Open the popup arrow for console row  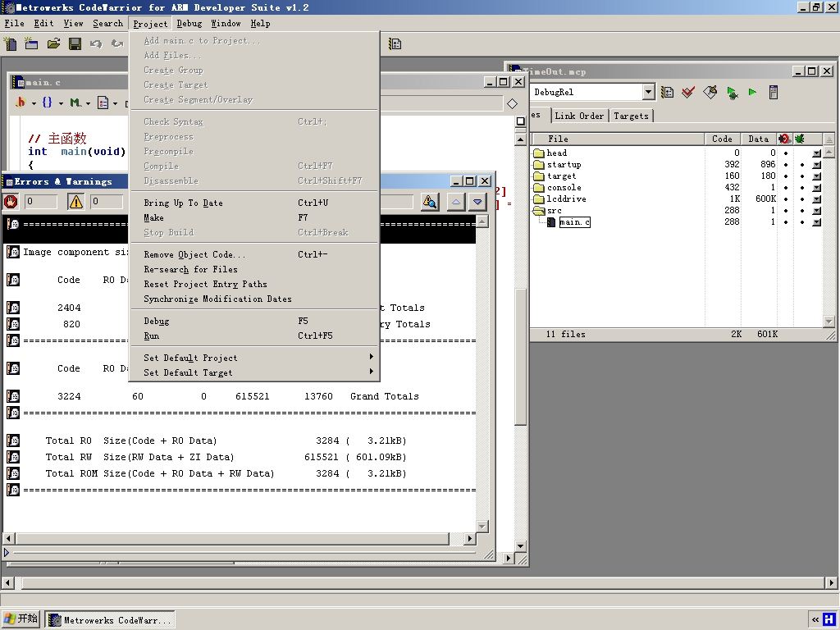click(816, 188)
